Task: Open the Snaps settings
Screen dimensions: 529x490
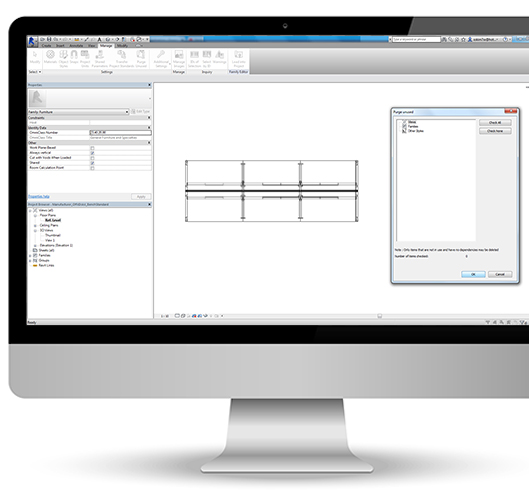Action: (x=74, y=57)
